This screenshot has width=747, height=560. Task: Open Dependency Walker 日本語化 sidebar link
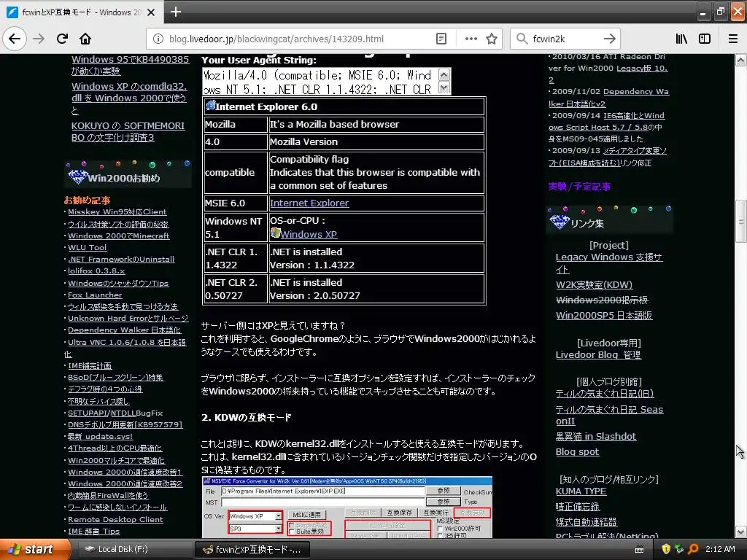[124, 330]
